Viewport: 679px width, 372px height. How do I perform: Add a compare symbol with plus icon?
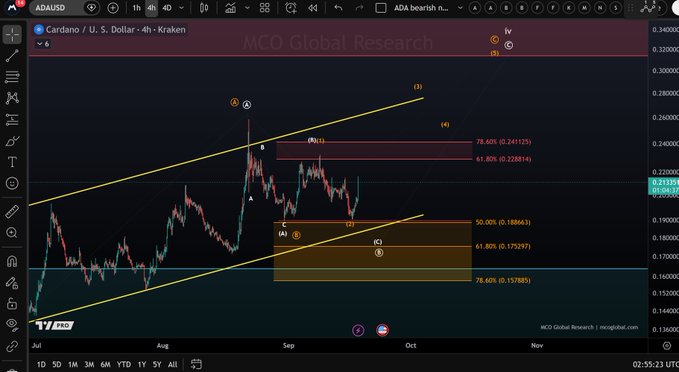113,8
